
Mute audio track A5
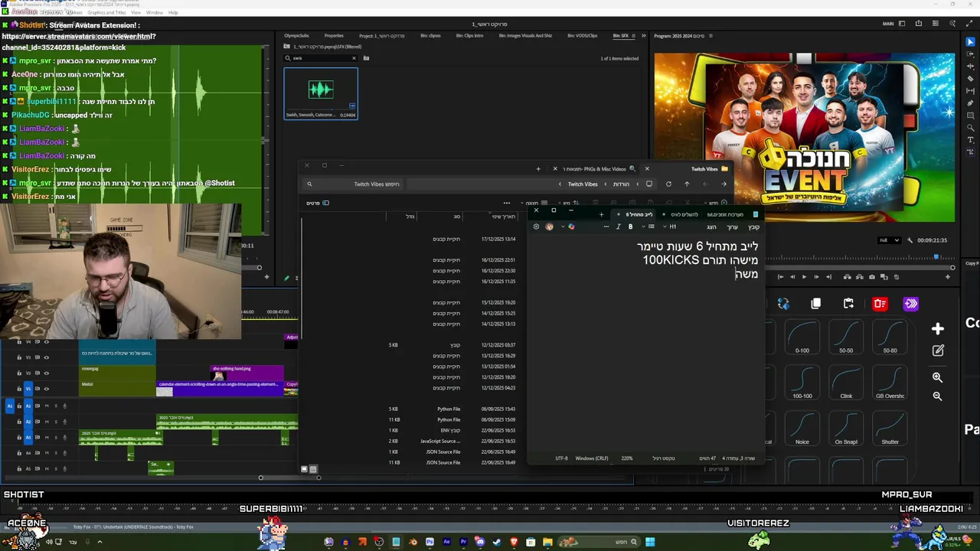tap(47, 468)
